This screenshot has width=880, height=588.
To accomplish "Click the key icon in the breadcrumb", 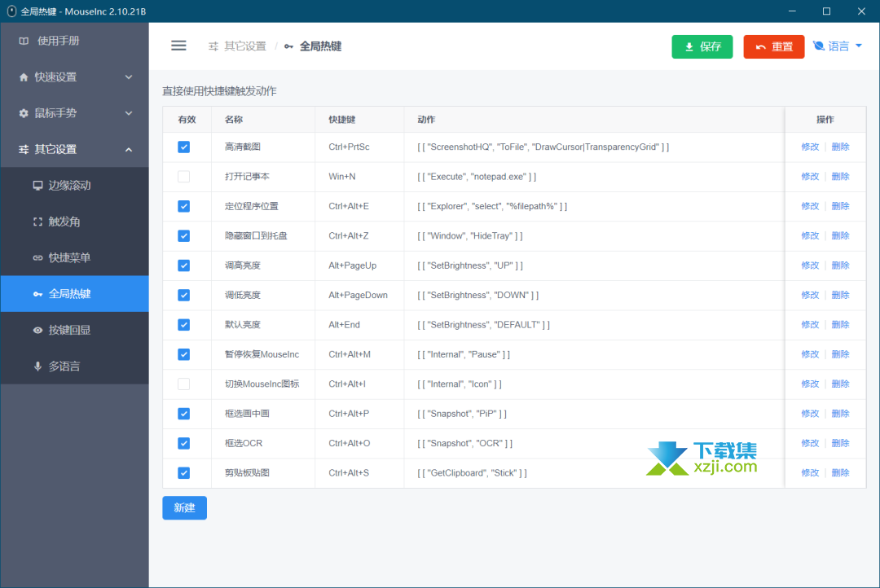I will coord(288,46).
